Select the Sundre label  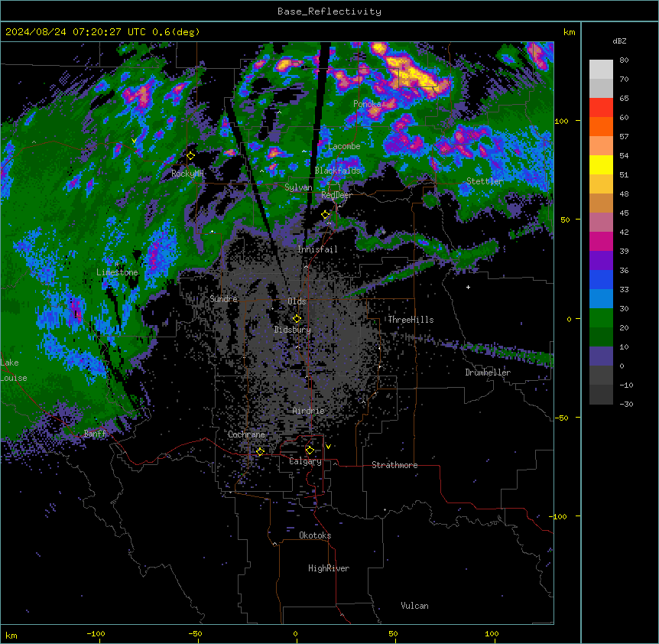223,299
